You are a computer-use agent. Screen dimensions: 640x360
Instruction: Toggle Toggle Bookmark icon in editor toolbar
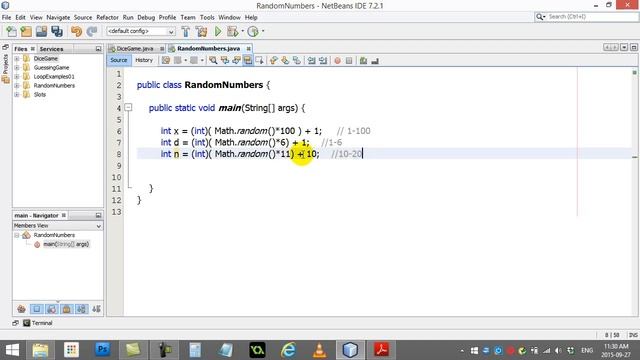pyautogui.click(x=297, y=60)
